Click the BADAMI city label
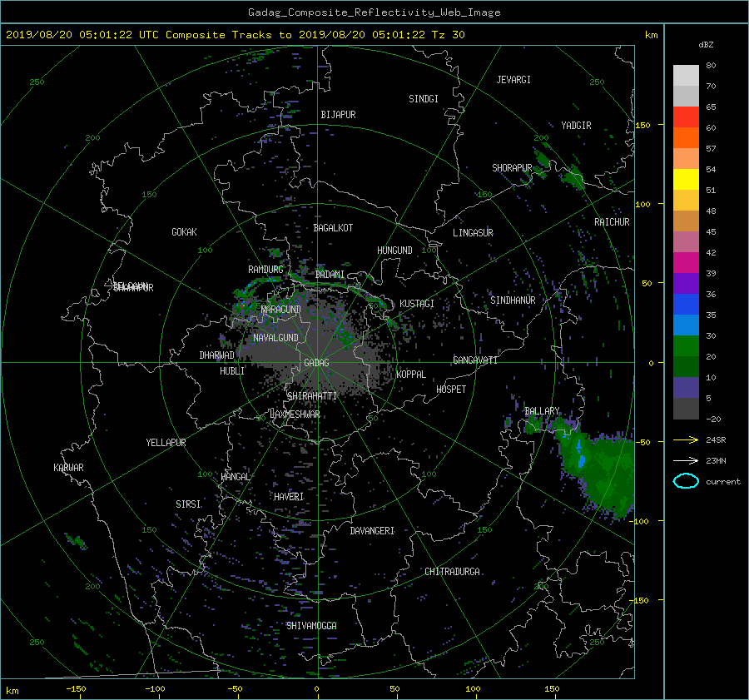Screen dimensions: 749x700 [330, 275]
